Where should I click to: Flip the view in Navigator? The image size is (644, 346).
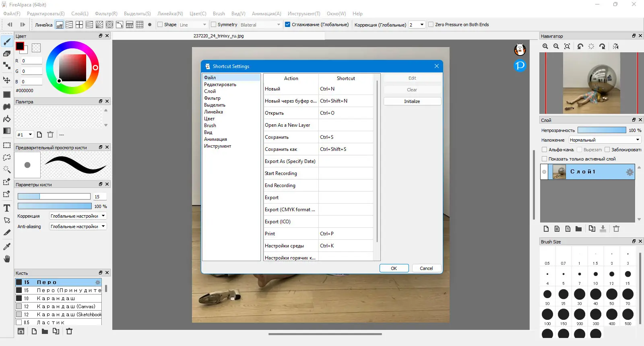615,46
